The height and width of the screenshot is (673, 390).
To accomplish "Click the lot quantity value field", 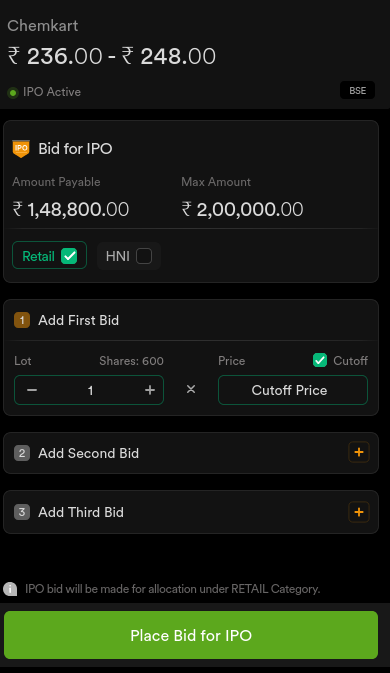I will click(x=89, y=390).
